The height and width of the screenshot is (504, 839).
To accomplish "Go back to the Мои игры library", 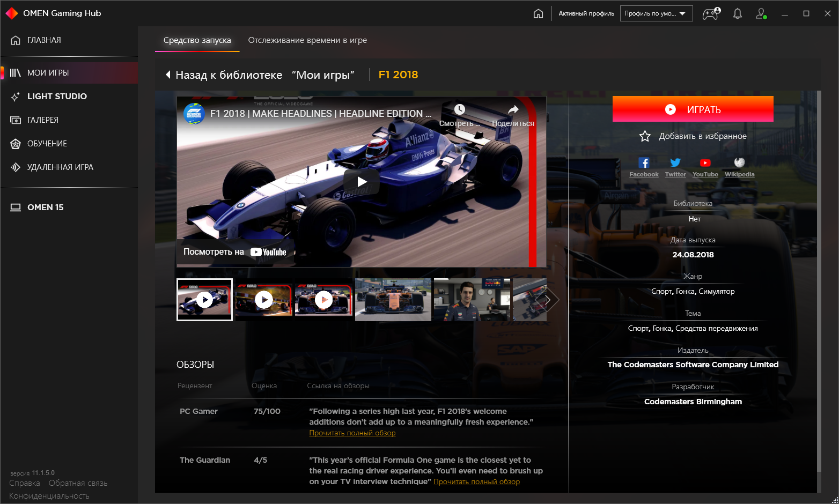I will coord(260,75).
